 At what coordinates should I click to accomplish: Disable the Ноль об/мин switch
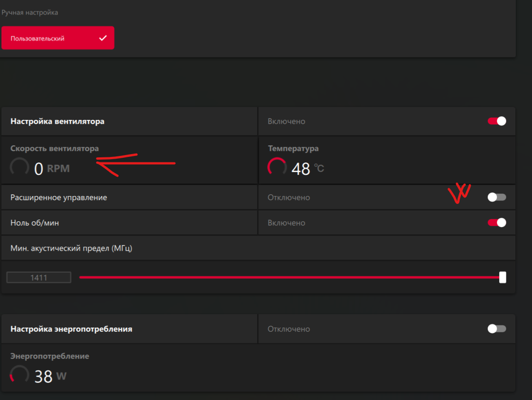coord(496,222)
